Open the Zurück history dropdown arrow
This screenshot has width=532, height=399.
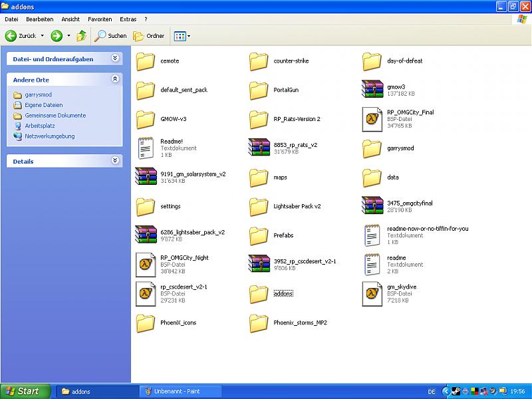[x=43, y=36]
